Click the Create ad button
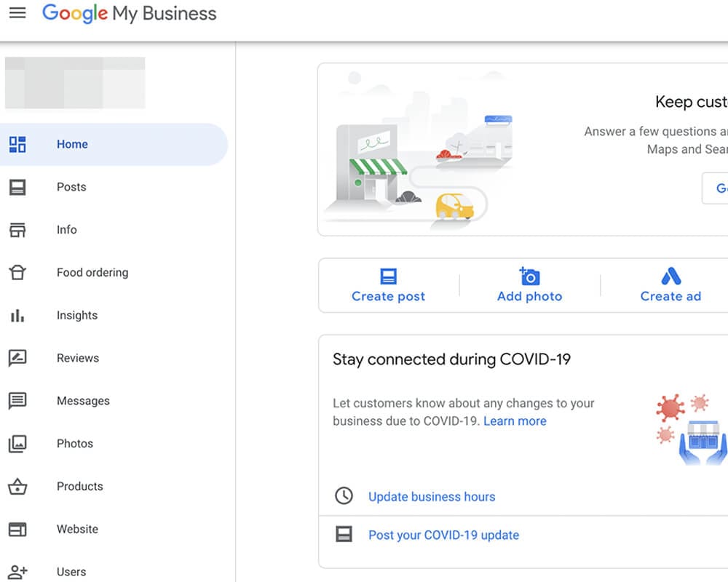The width and height of the screenshot is (728, 582). coord(671,286)
